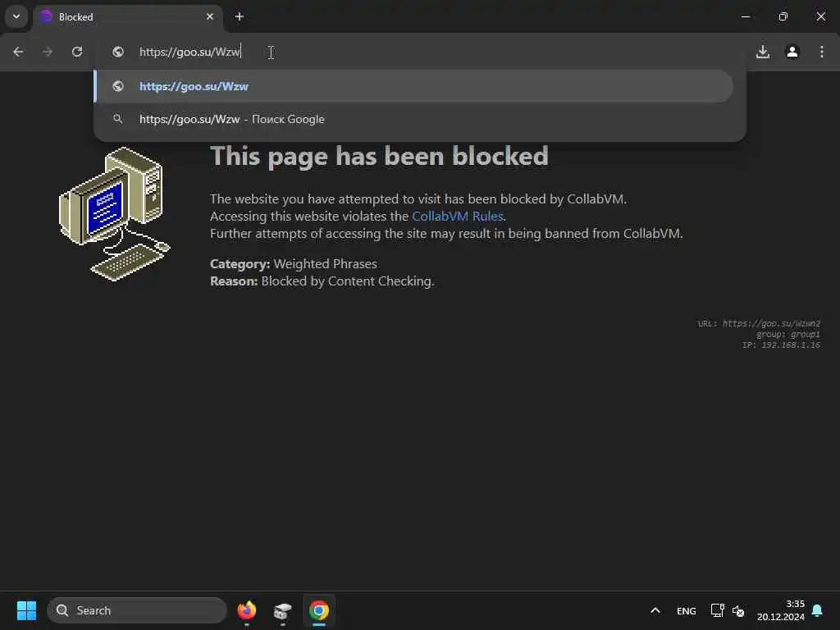Viewport: 840px width, 630px height.
Task: Open the profile account icon
Action: pyautogui.click(x=792, y=52)
